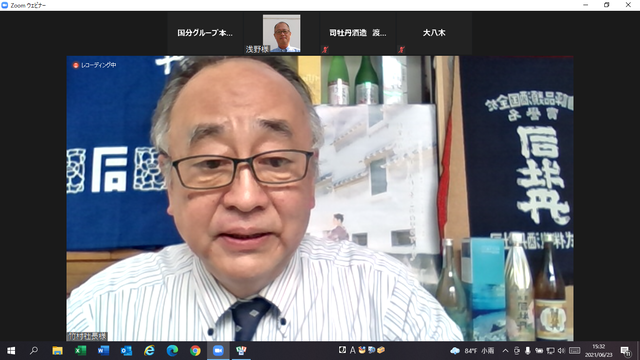The height and width of the screenshot is (360, 640).
Task: Click the 84°F 小雨 weather text
Action: tap(480, 351)
